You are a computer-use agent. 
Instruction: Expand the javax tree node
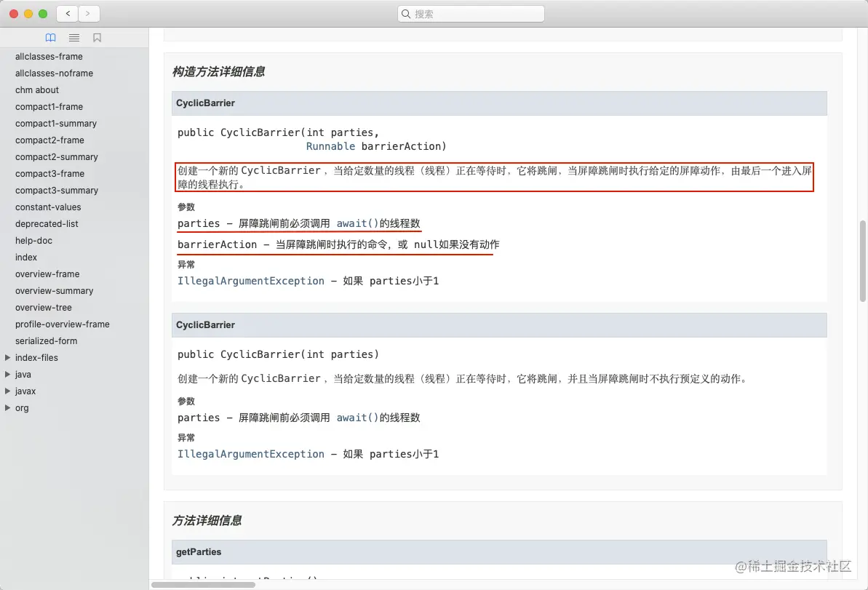tap(8, 391)
